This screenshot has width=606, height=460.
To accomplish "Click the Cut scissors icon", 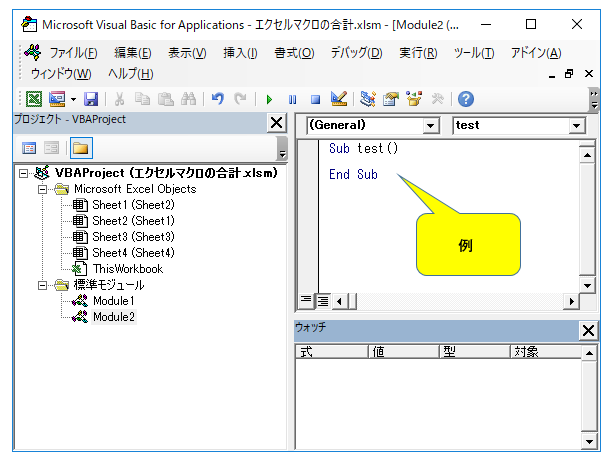I will pyautogui.click(x=119, y=99).
